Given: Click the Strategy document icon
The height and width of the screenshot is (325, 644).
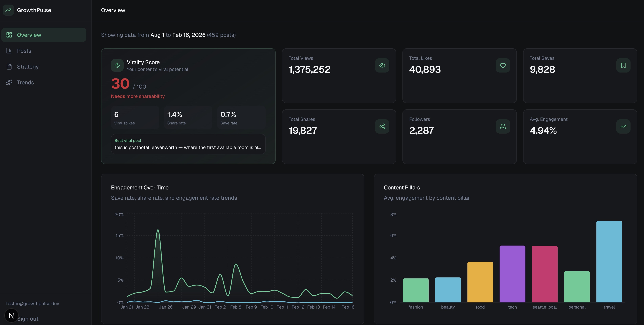Looking at the screenshot, I should [9, 67].
